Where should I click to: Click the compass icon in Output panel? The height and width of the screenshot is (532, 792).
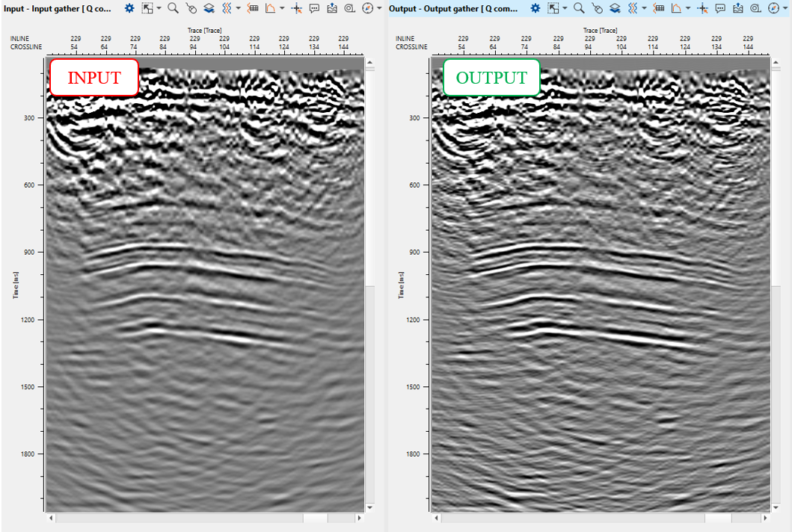tap(773, 8)
